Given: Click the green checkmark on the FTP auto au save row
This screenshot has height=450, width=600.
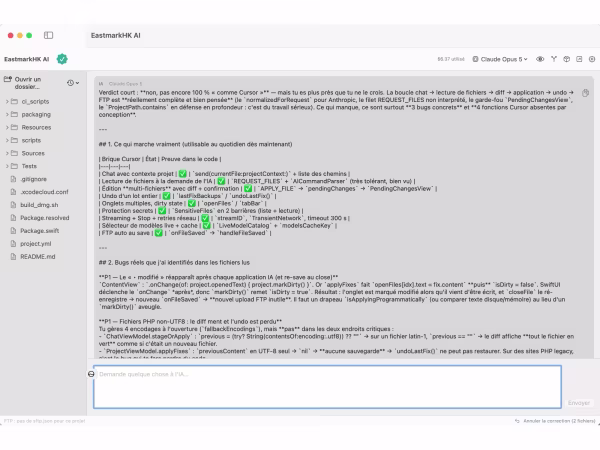Looking at the screenshot, I should pyautogui.click(x=158, y=233).
